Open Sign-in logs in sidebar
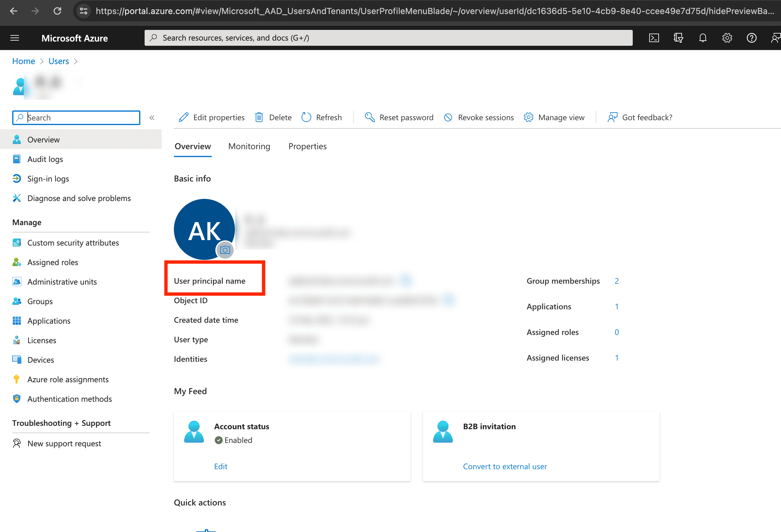The width and height of the screenshot is (781, 532). (x=48, y=178)
